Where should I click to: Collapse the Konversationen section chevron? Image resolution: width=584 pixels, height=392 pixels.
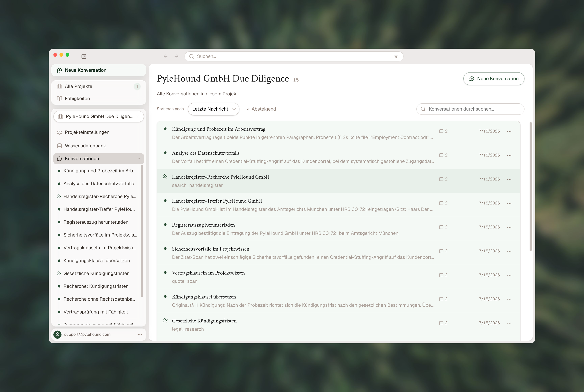tap(139, 159)
